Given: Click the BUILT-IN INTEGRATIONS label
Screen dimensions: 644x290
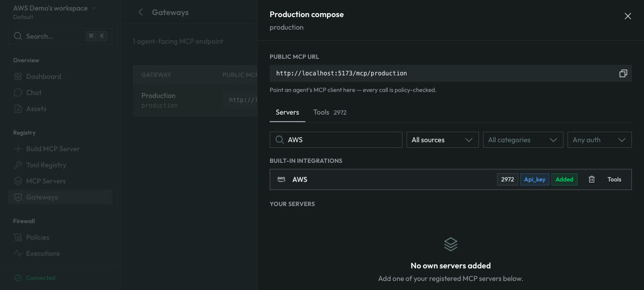Looking at the screenshot, I should click(306, 161).
